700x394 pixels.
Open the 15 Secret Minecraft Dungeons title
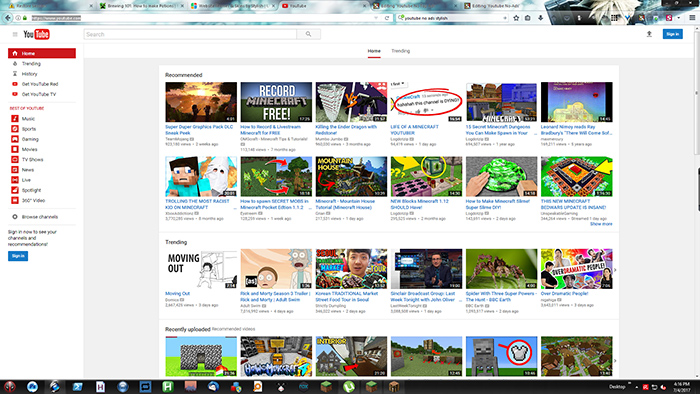click(x=498, y=130)
